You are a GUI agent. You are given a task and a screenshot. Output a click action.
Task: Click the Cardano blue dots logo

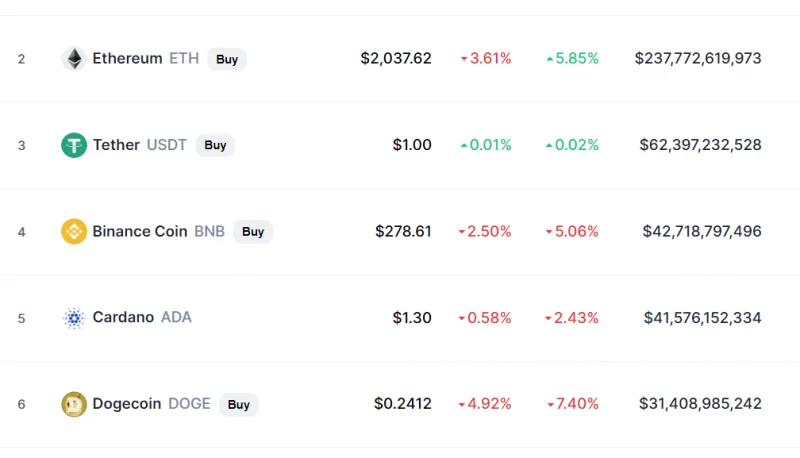74,318
